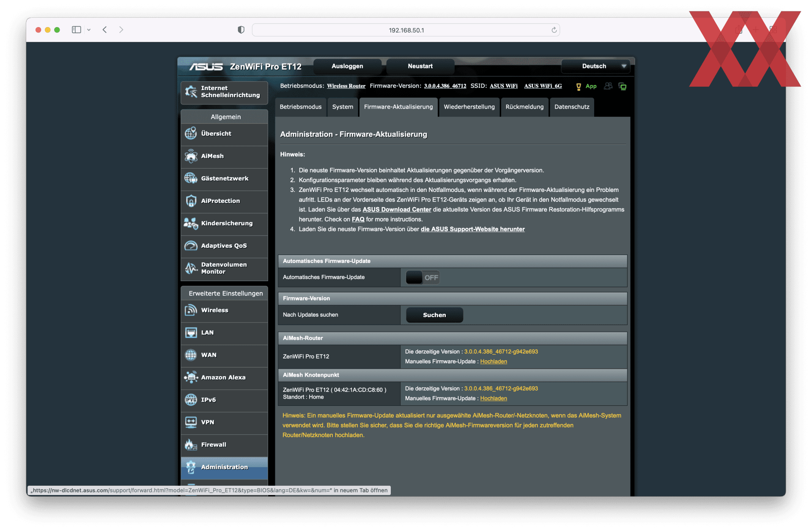The image size is (812, 531).
Task: Click the Ausloggen button
Action: tap(347, 66)
